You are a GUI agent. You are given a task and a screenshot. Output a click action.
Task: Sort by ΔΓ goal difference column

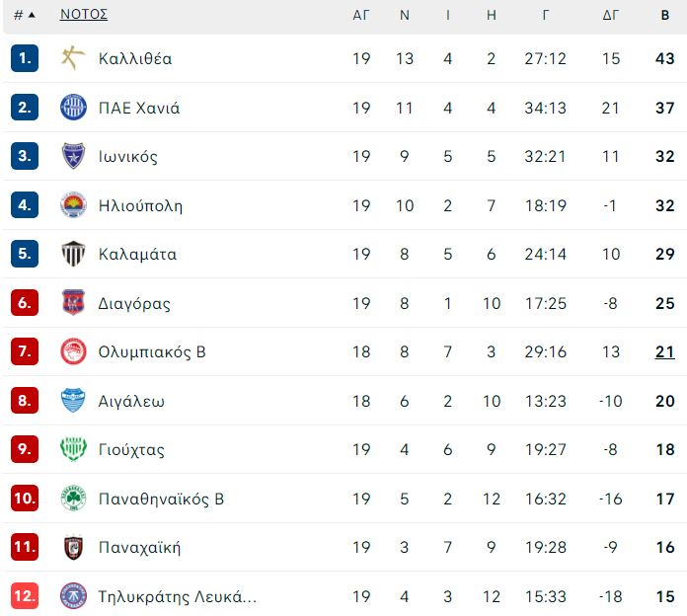(610, 15)
